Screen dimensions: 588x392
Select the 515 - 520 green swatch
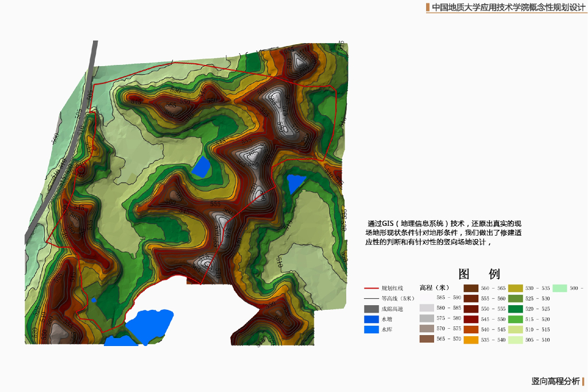point(515,319)
